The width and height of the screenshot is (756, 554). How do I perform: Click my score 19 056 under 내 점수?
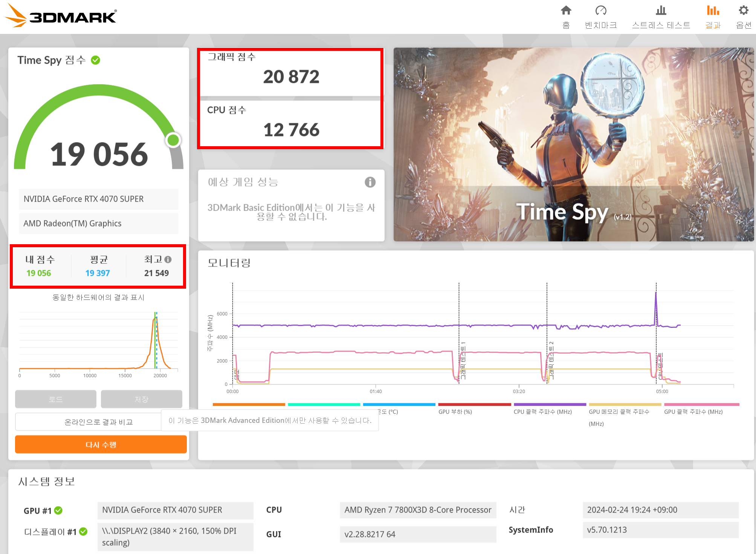[38, 273]
